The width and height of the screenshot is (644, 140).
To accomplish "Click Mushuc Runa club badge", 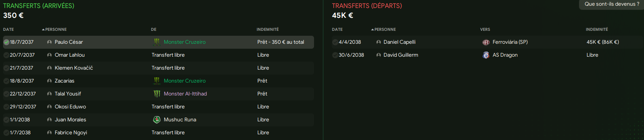I will tap(157, 119).
